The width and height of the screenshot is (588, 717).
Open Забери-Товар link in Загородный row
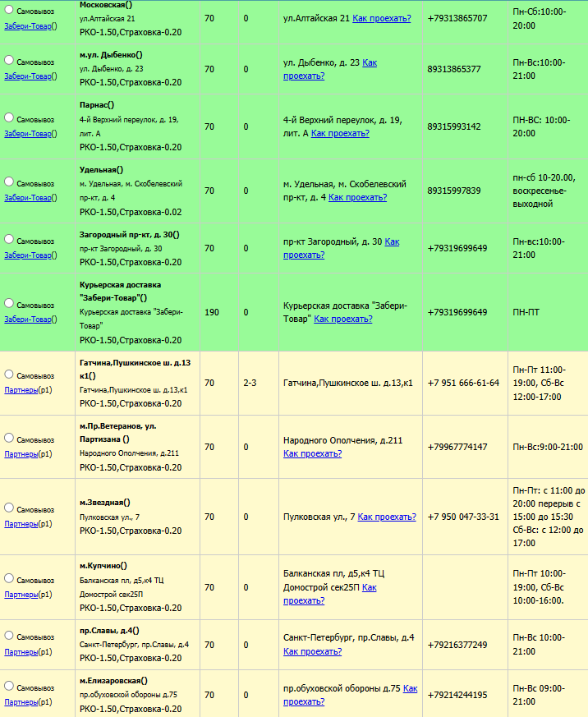click(x=28, y=255)
